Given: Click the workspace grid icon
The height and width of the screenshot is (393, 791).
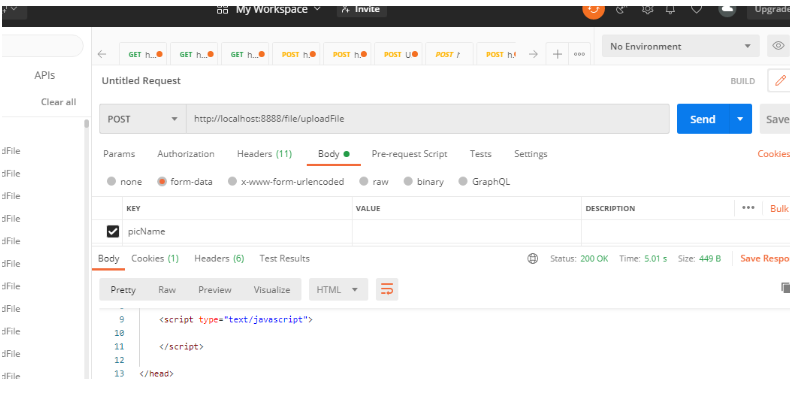Looking at the screenshot, I should coord(222,10).
